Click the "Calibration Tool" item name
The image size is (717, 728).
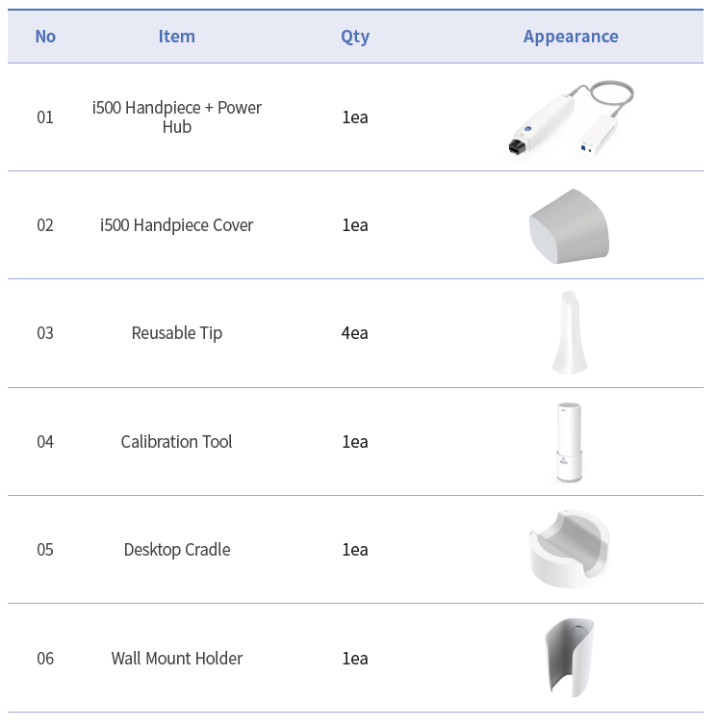pyautogui.click(x=177, y=442)
